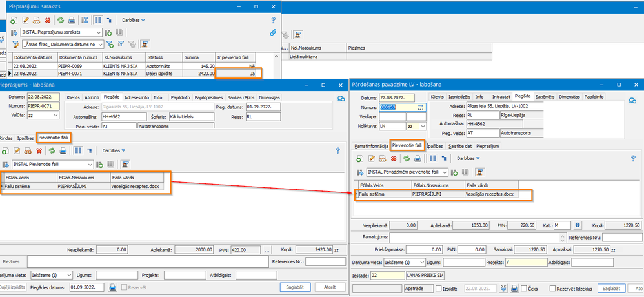Click red delete X in Pieprasījumu saraksts toolbar
644x297 pixels.
click(x=48, y=20)
